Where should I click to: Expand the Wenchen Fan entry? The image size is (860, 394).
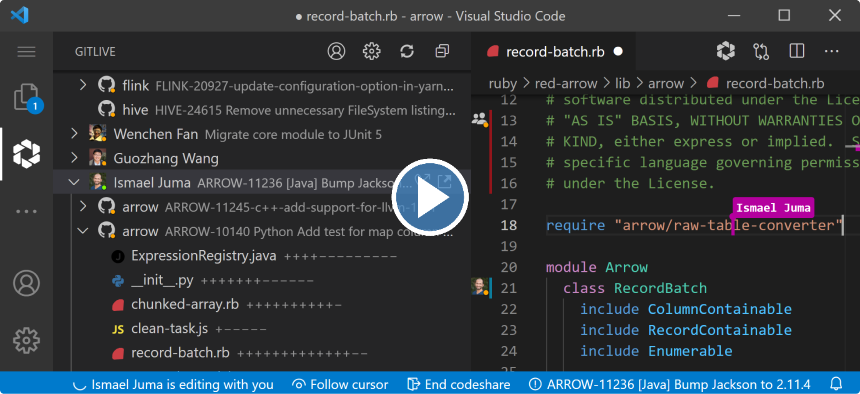[x=75, y=133]
